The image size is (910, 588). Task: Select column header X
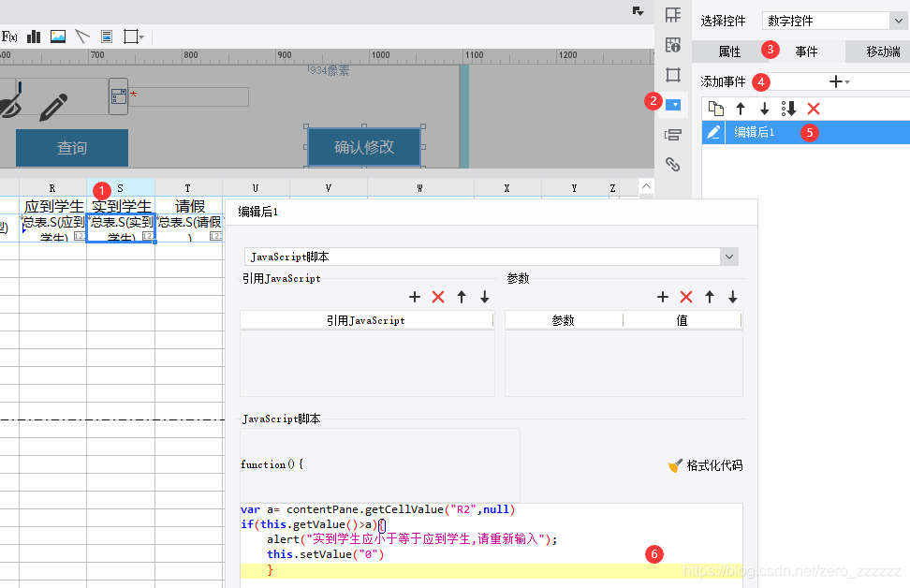[507, 188]
